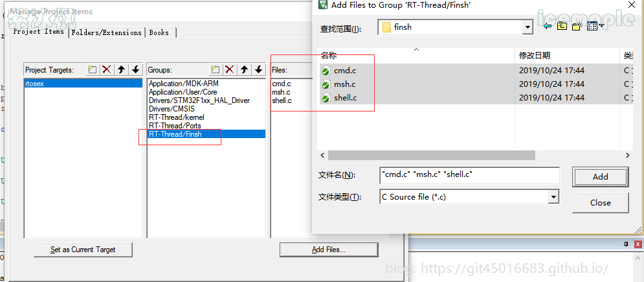Click the Add Files... button
The width and height of the screenshot is (644, 282).
[329, 250]
